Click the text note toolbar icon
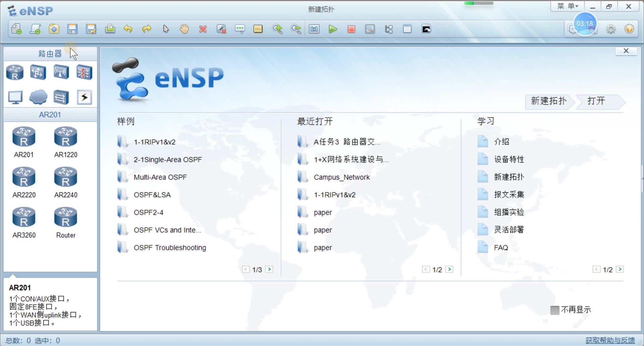 tap(239, 29)
